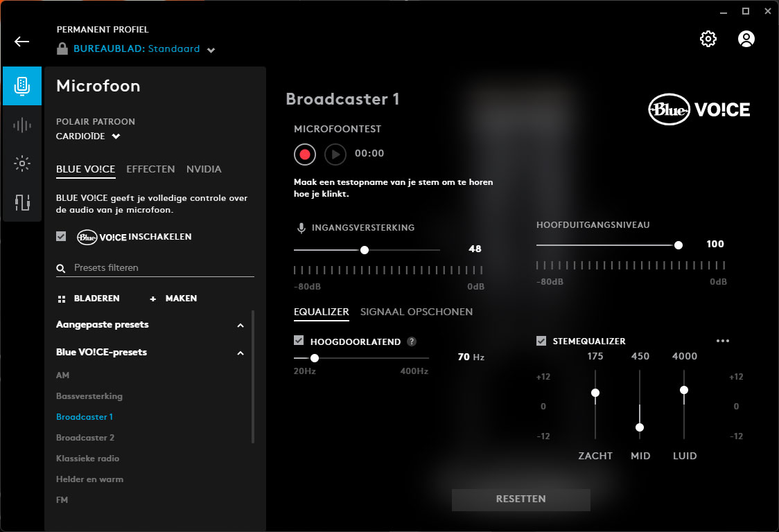Switch to Signaal opschonen tab
Screen dimensions: 779x532
417,312
